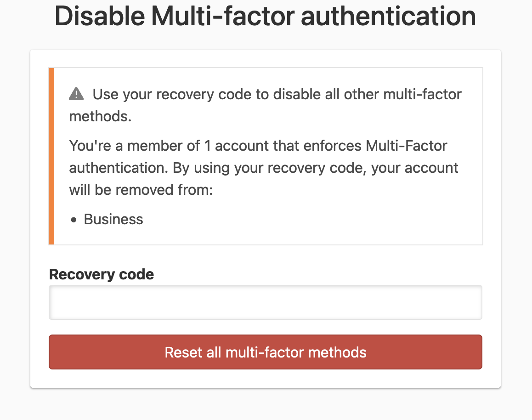
Task: Click the red reset button
Action: [x=266, y=352]
